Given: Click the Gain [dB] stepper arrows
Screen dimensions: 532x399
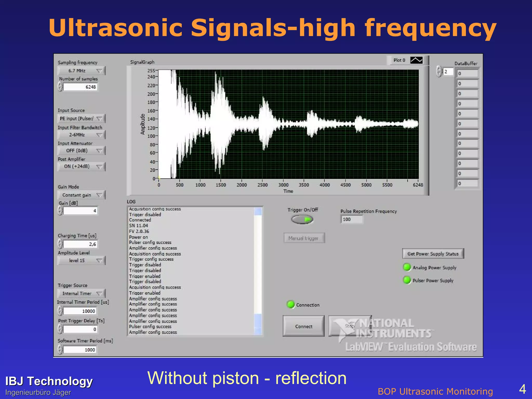Looking at the screenshot, I should click(60, 211).
